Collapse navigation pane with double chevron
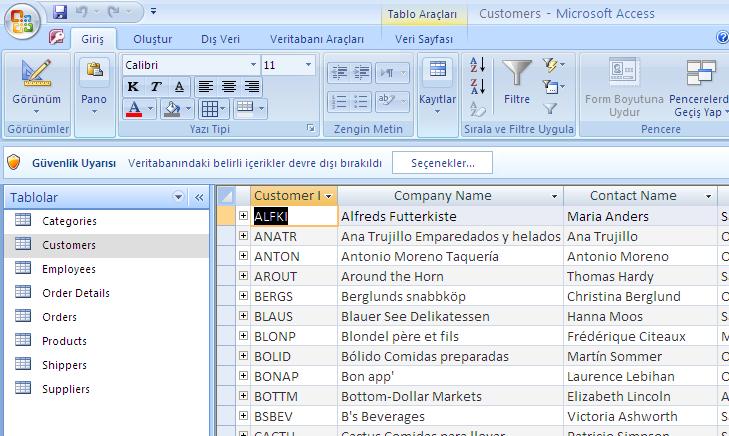 coord(199,197)
